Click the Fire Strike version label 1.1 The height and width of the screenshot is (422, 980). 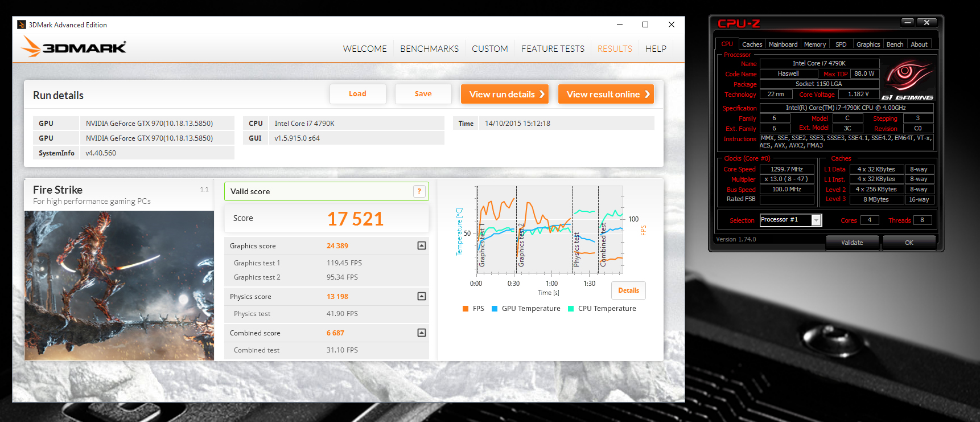tap(204, 189)
